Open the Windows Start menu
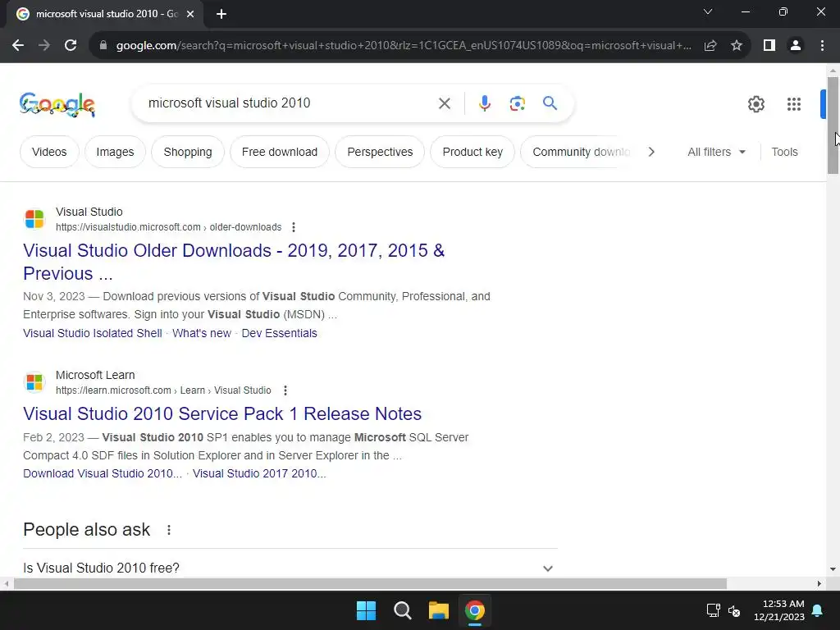This screenshot has height=630, width=840. (x=367, y=610)
